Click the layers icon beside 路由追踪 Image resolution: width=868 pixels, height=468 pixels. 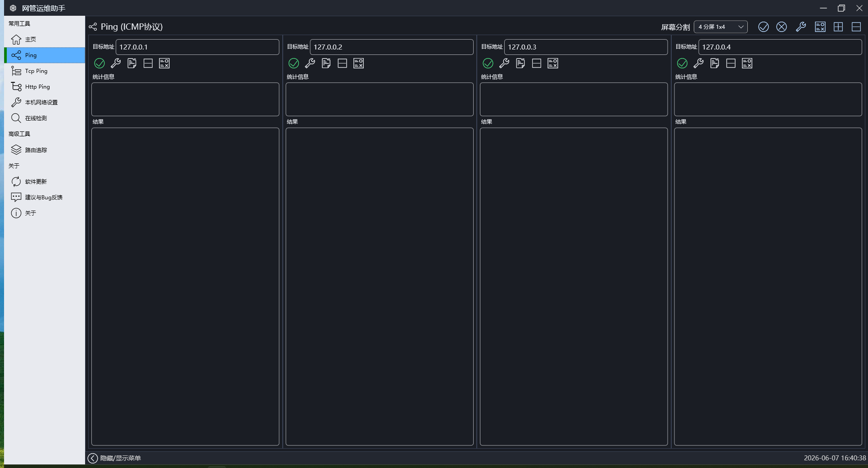click(16, 150)
